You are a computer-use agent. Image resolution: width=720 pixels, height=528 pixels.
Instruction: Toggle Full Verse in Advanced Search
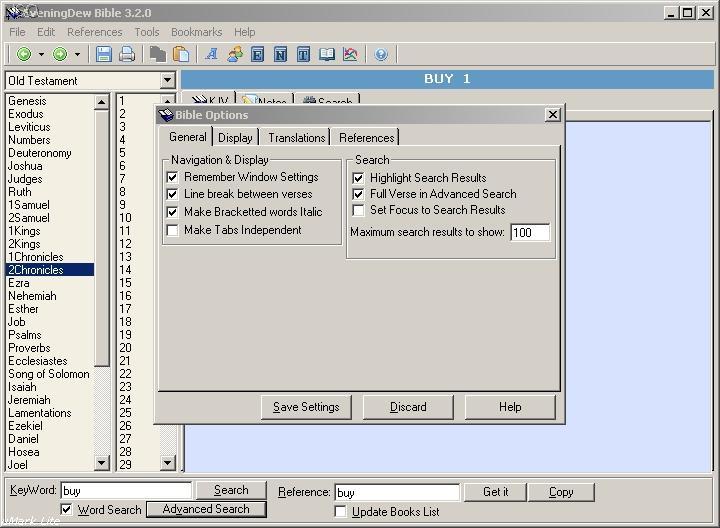click(x=358, y=194)
